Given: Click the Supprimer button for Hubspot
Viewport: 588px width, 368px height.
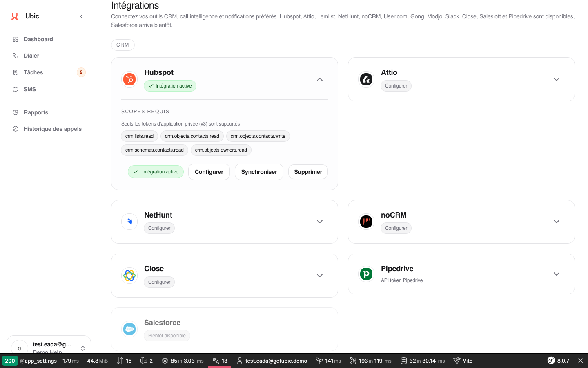Looking at the screenshot, I should point(308,172).
